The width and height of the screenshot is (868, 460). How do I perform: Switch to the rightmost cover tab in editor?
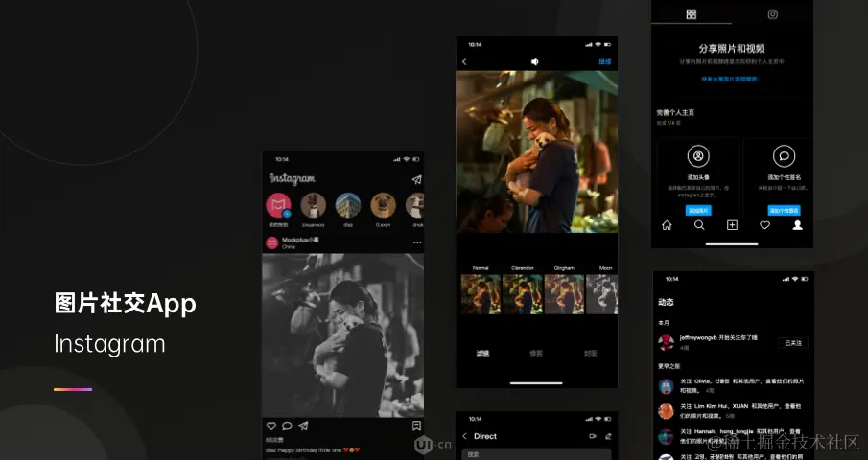click(591, 354)
